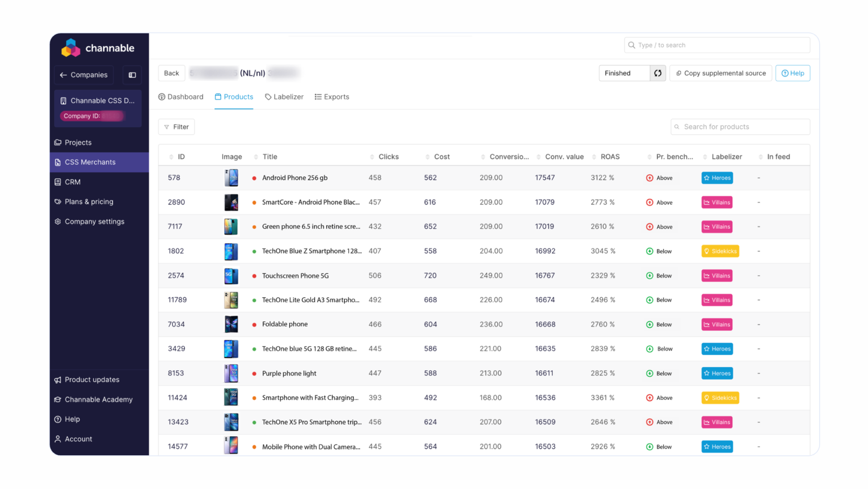Click Heroes label on row 578
Viewport: 868px width, 489px height.
click(x=717, y=178)
